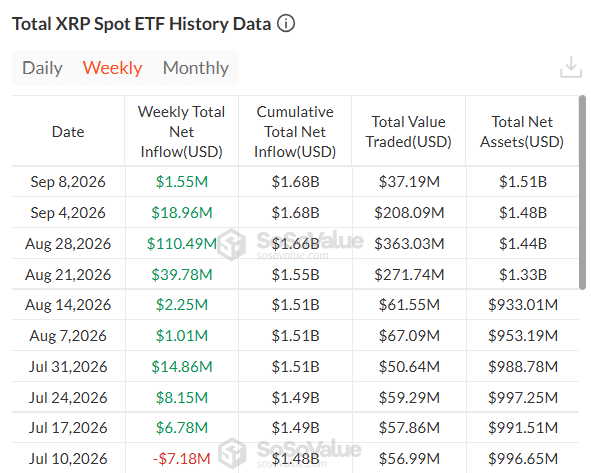This screenshot has height=473, width=591.
Task: Select the Jul 10,2026 date cell
Action: tap(68, 458)
